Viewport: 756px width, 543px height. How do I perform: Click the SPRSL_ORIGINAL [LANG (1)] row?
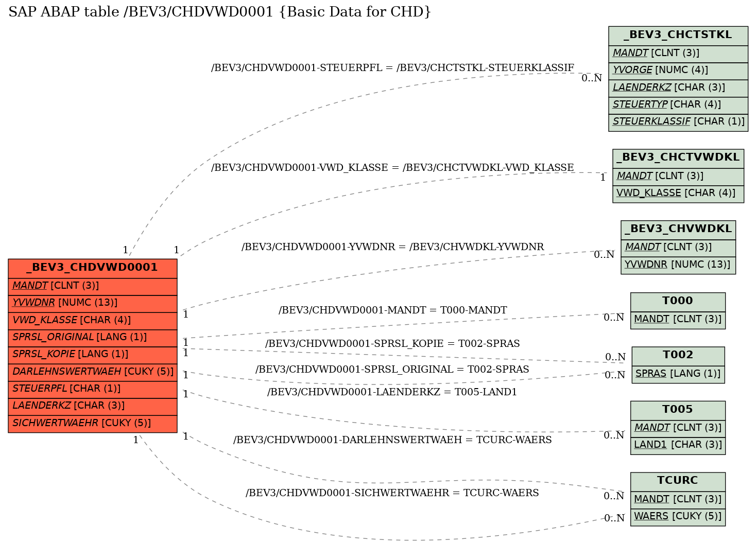[93, 338]
